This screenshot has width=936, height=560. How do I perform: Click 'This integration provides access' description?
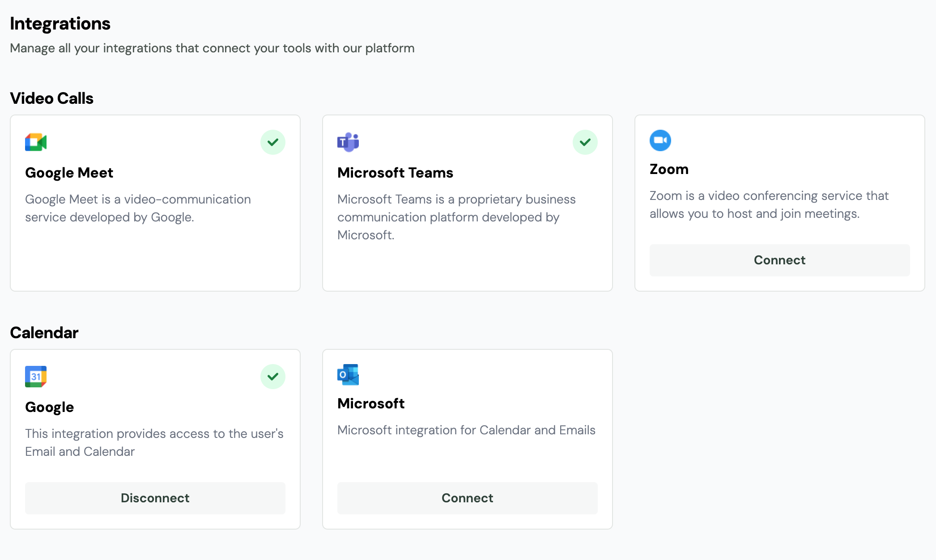tap(154, 443)
